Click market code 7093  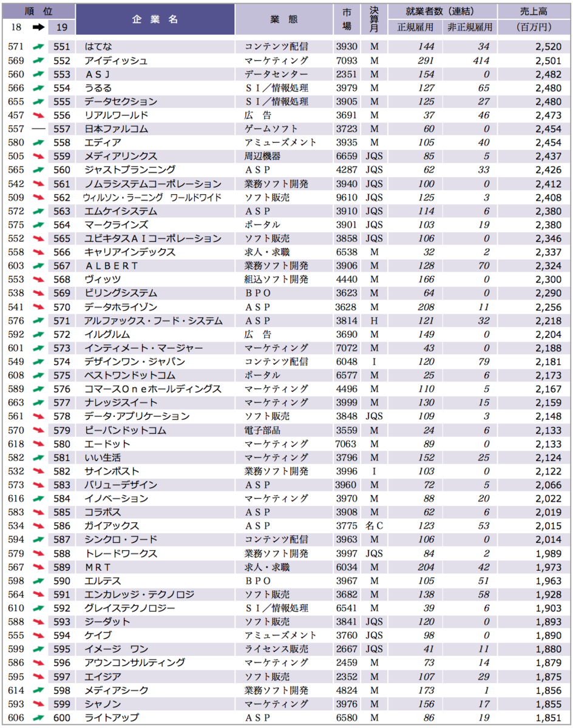point(347,61)
